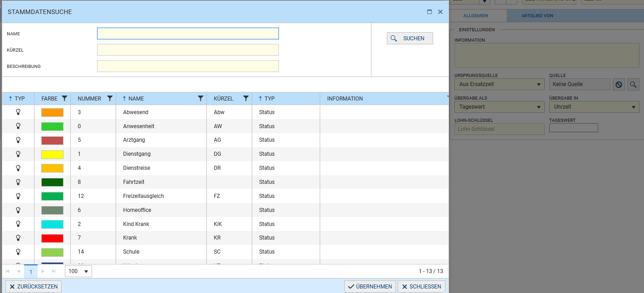The height and width of the screenshot is (293, 644).
Task: Click the dark green swatch of Fahrtzeit
Action: [52, 182]
